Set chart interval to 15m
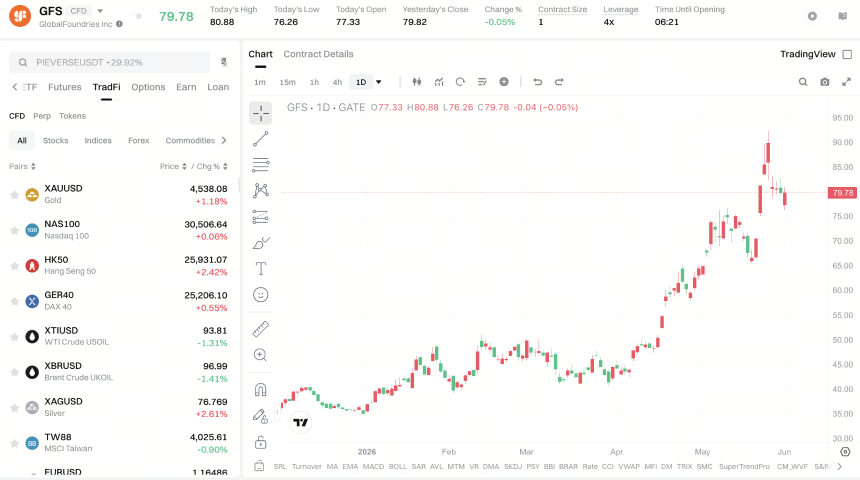The width and height of the screenshot is (860, 480). 287,82
